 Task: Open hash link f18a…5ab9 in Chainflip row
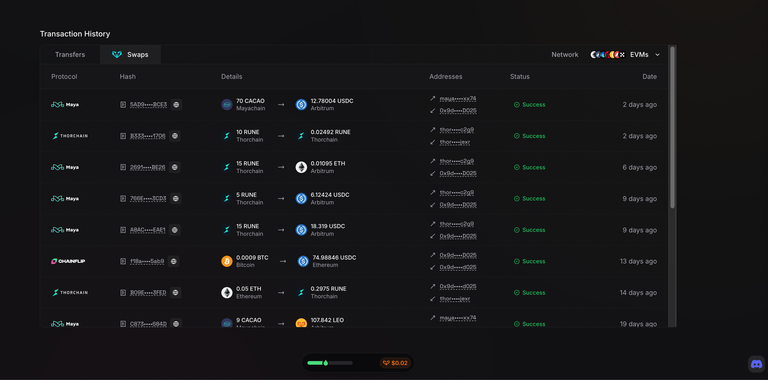pyautogui.click(x=147, y=261)
